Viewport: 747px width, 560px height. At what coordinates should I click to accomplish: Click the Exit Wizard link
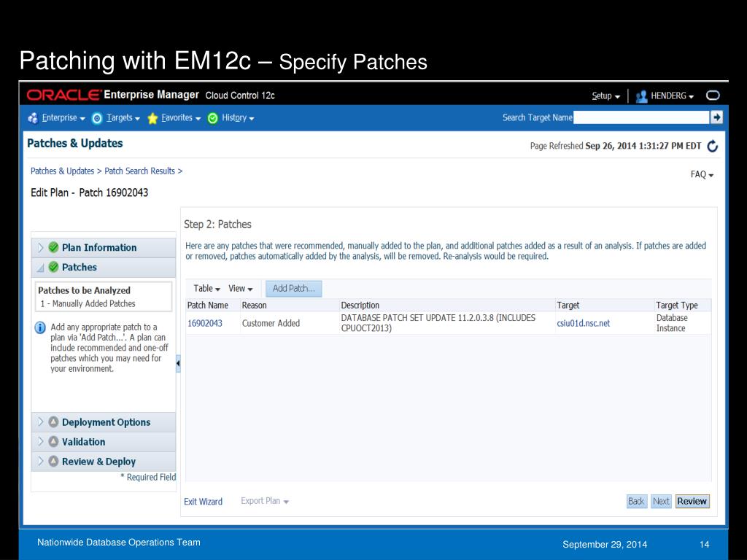[203, 502]
